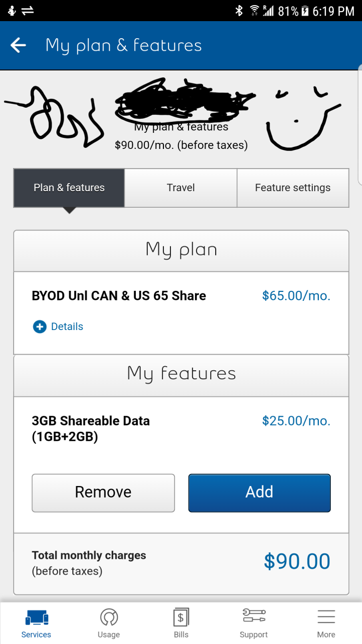Open Bills dollar document icon
362x644 pixels.
pos(181,617)
